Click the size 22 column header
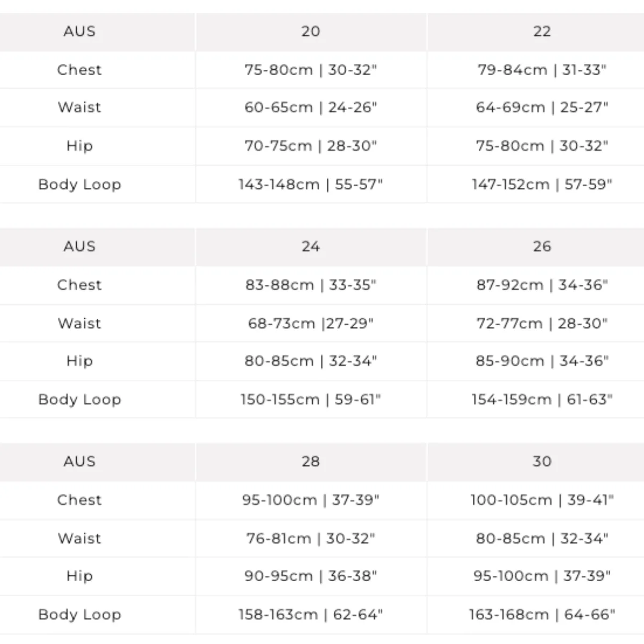The height and width of the screenshot is (644, 644). point(541,32)
